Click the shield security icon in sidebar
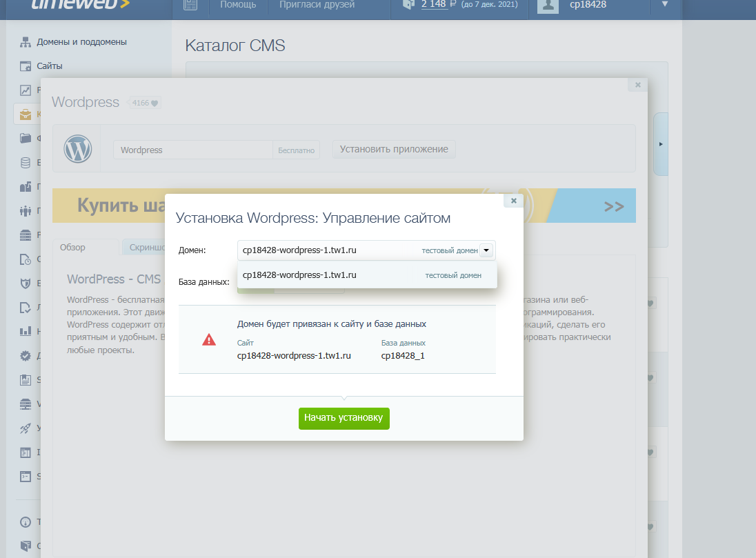 (x=26, y=283)
